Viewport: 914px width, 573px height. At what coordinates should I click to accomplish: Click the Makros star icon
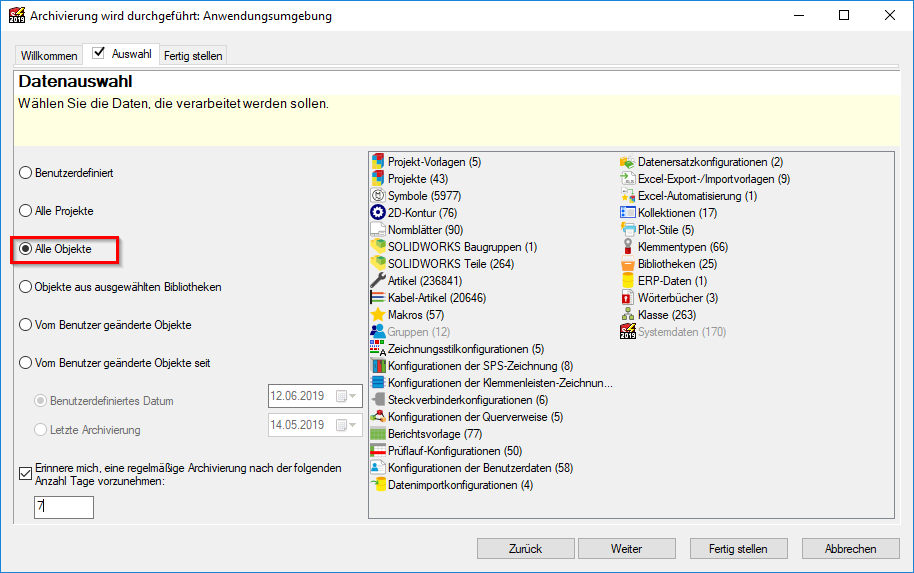tap(378, 315)
